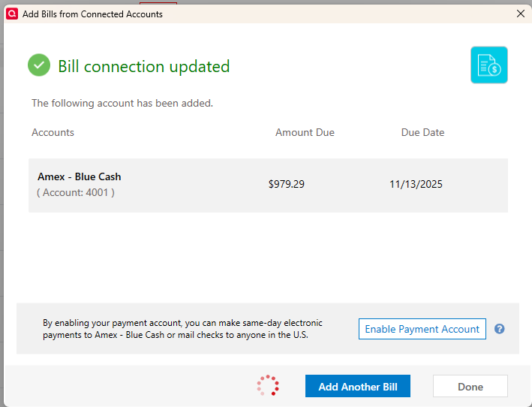Click the payment account description text
Image resolution: width=532 pixels, height=407 pixels.
182,329
